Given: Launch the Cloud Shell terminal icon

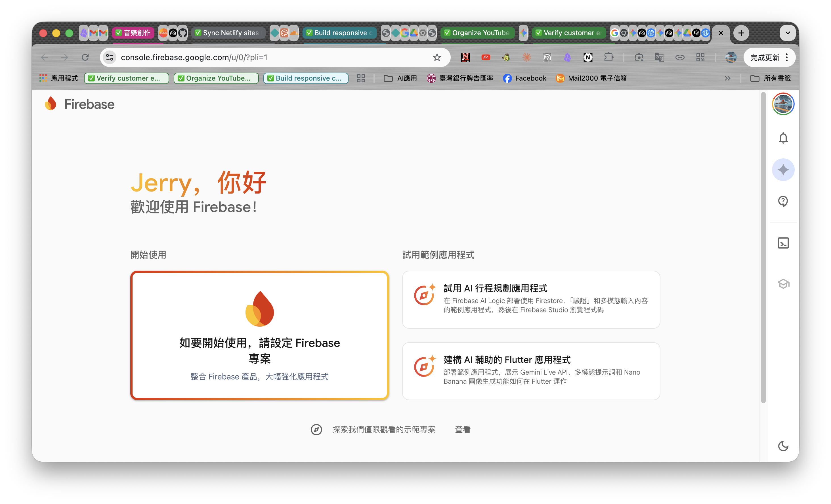Looking at the screenshot, I should point(783,243).
